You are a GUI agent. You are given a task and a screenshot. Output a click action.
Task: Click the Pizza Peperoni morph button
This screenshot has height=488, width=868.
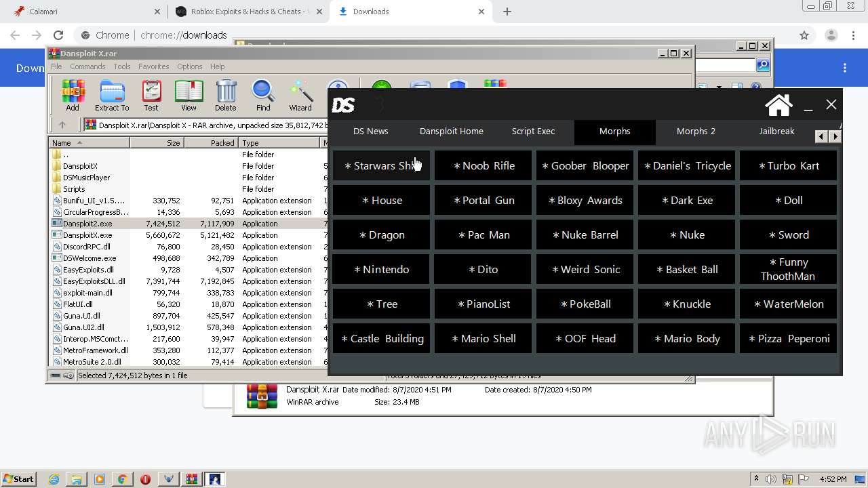click(788, 338)
